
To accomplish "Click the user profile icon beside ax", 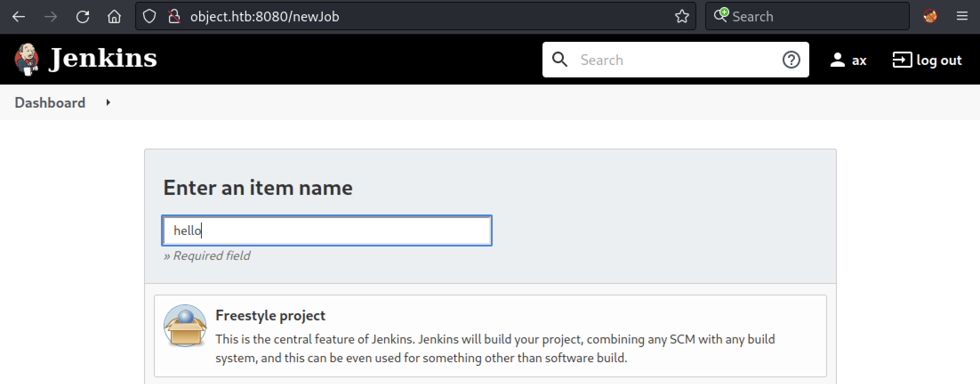I will point(837,60).
